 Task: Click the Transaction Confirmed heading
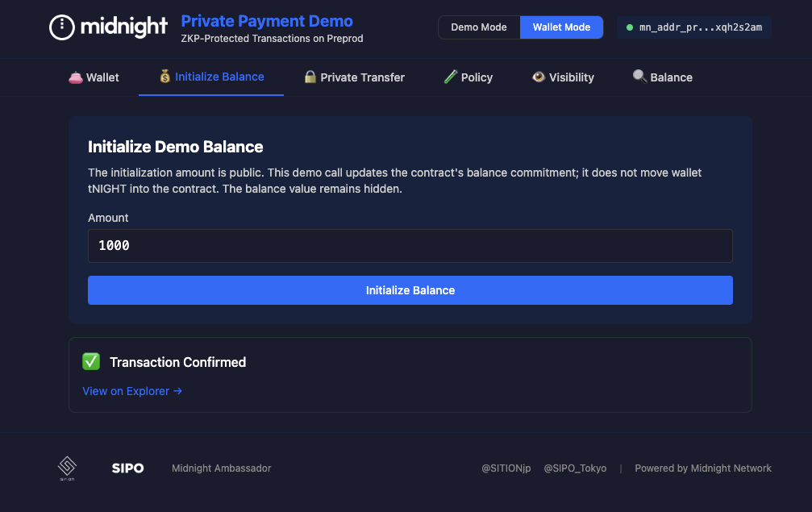tap(177, 362)
